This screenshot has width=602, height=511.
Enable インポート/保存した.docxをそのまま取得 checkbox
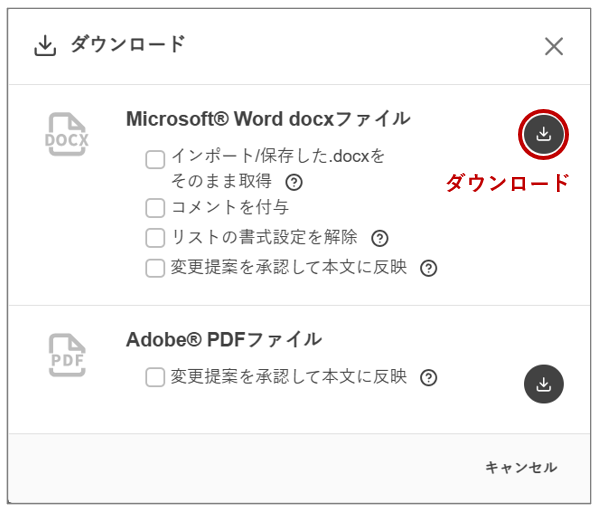coord(155,159)
